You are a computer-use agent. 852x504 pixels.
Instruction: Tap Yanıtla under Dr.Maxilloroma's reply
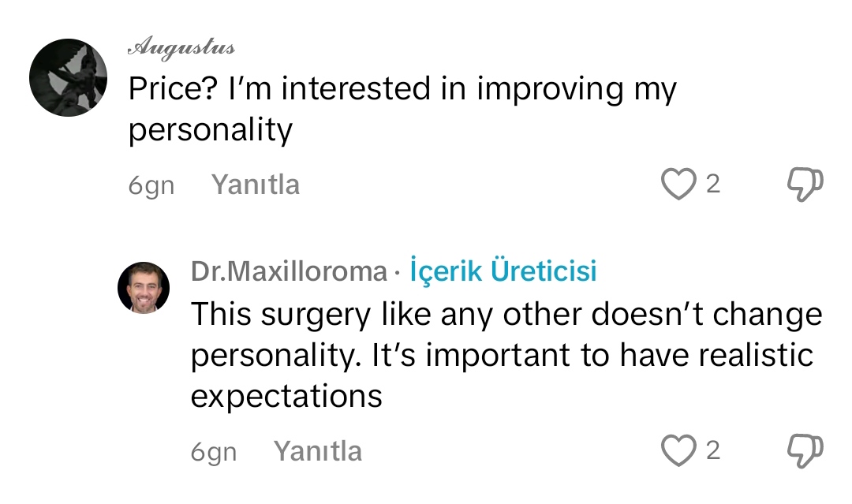click(318, 451)
